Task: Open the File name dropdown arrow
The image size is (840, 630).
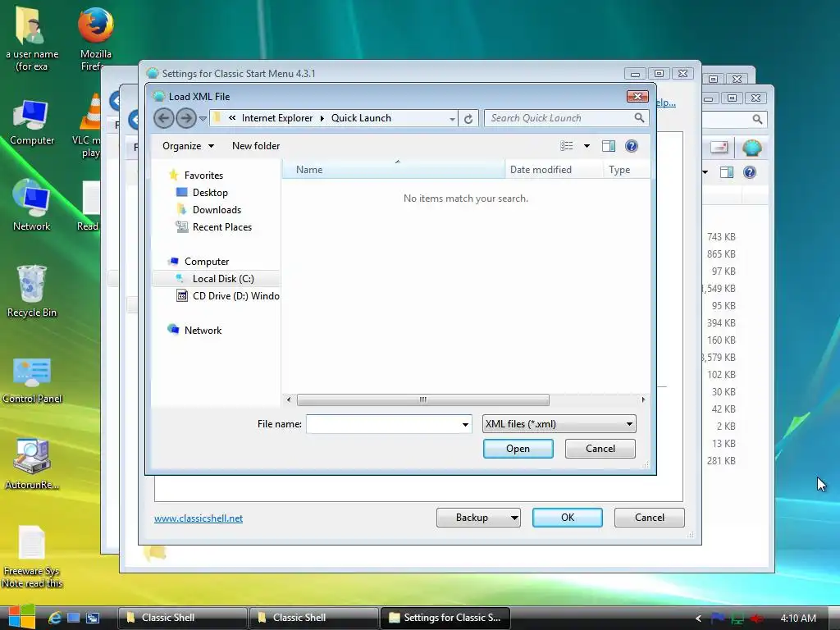Action: [x=465, y=424]
